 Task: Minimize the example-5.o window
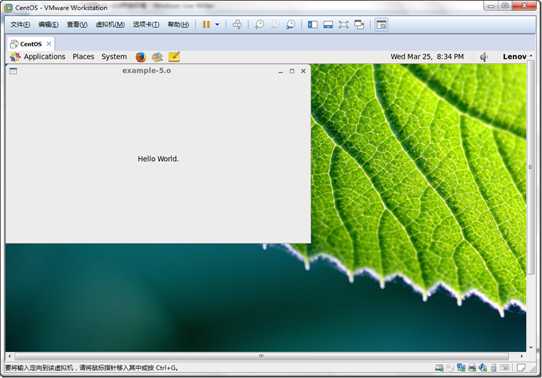pyautogui.click(x=280, y=71)
